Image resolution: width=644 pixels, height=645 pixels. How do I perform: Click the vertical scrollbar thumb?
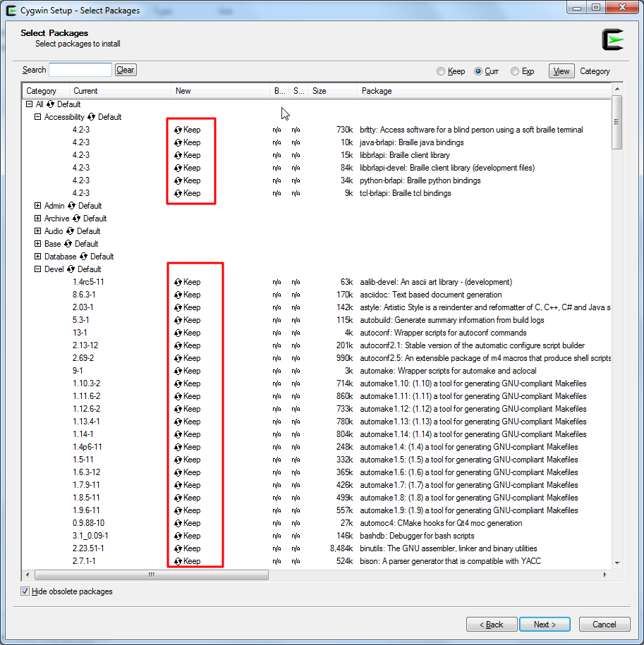pyautogui.click(x=616, y=122)
